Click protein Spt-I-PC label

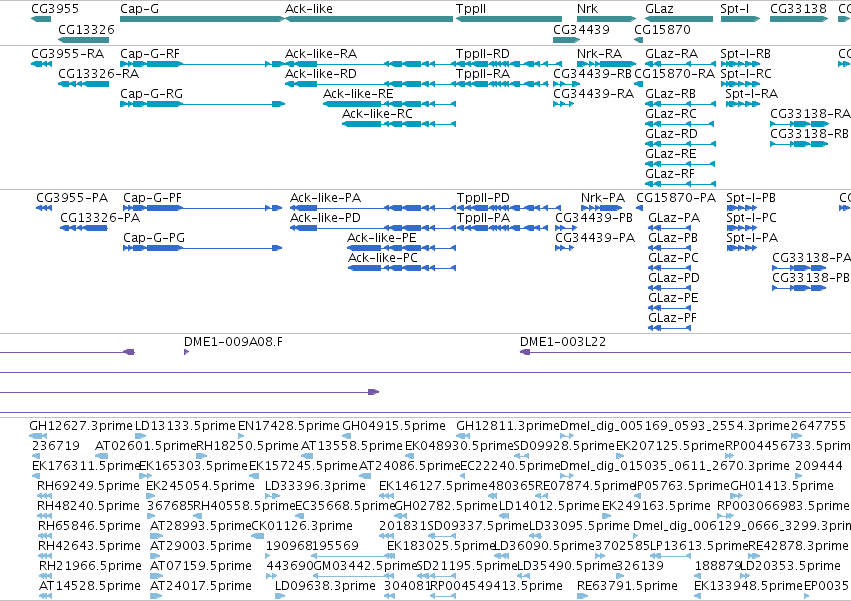pos(752,218)
